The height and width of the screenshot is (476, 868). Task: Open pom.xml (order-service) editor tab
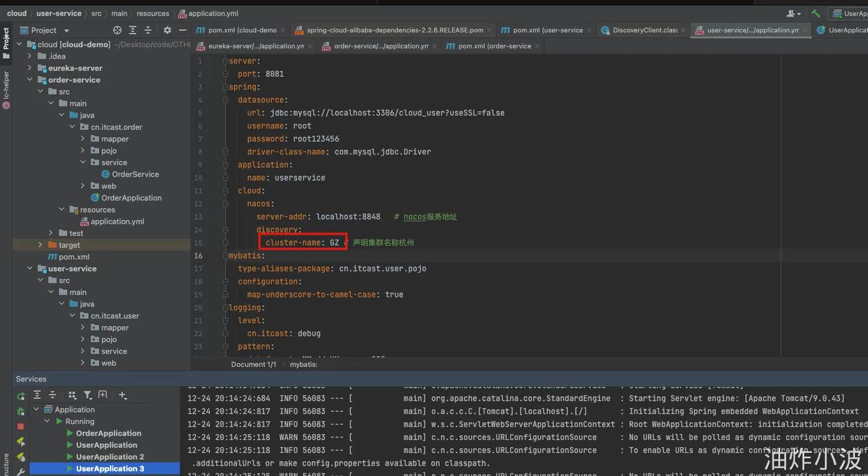click(x=494, y=46)
